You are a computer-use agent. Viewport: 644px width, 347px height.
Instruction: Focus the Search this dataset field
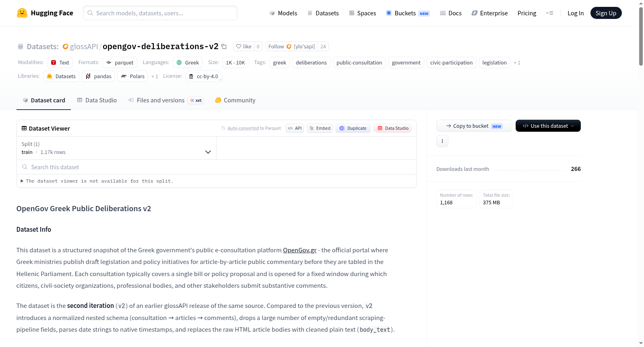point(217,167)
